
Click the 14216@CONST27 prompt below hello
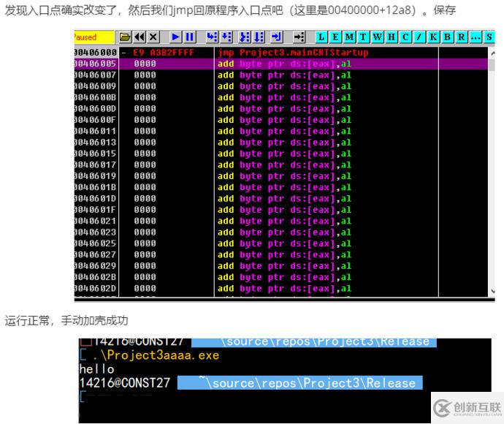pos(125,383)
